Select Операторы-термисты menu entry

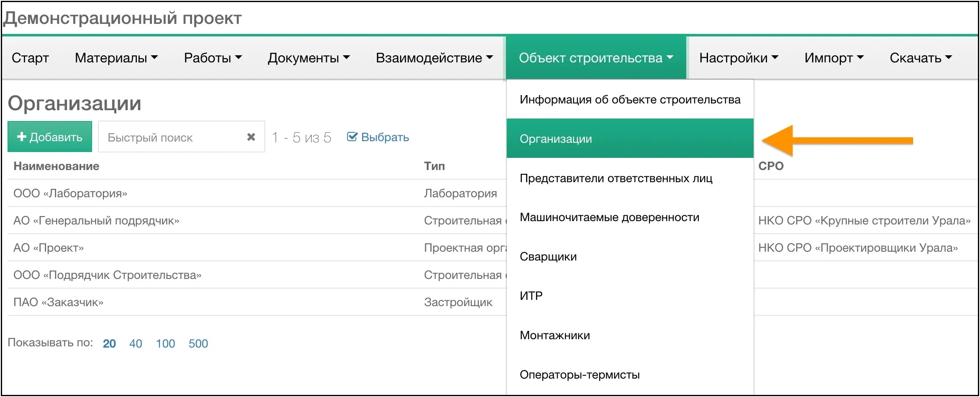pos(580,374)
